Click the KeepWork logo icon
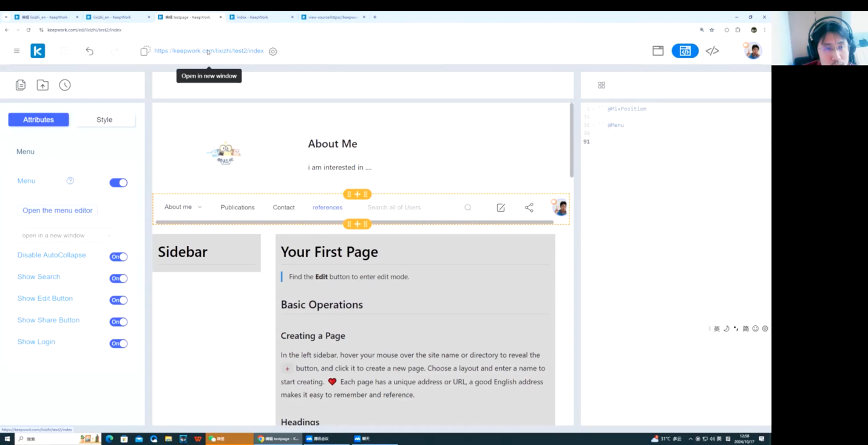868x445 pixels. tap(38, 51)
